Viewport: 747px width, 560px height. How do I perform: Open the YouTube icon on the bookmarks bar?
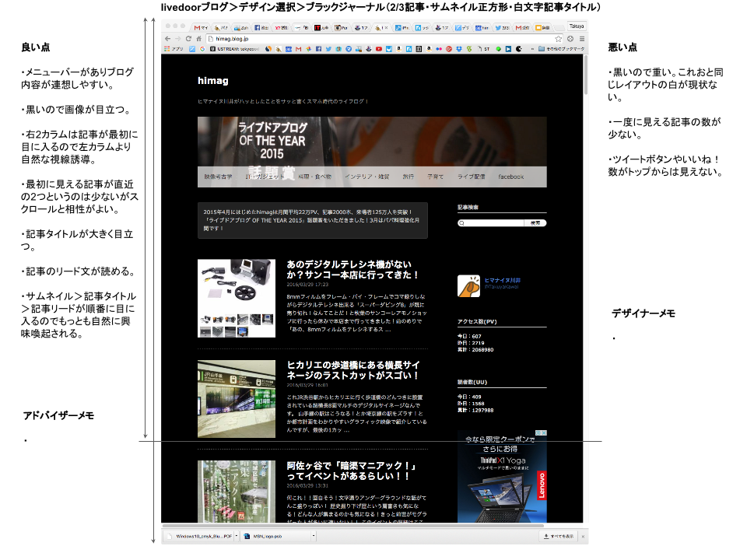[379, 51]
